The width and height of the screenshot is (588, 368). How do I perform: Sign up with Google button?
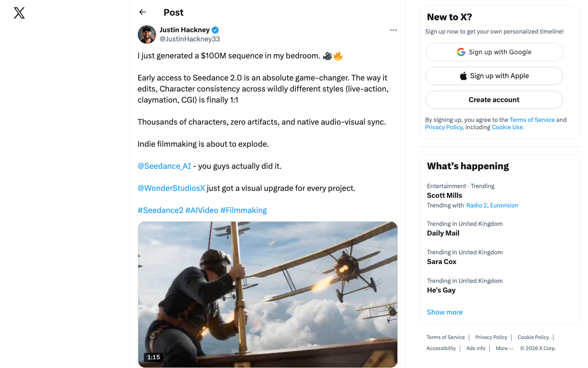[x=494, y=52]
